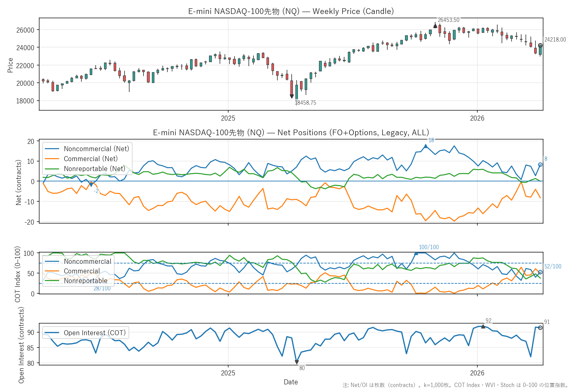The height and width of the screenshot is (392, 574).
Task: Click the circle marker at latest price 24218.00
Action: point(540,46)
